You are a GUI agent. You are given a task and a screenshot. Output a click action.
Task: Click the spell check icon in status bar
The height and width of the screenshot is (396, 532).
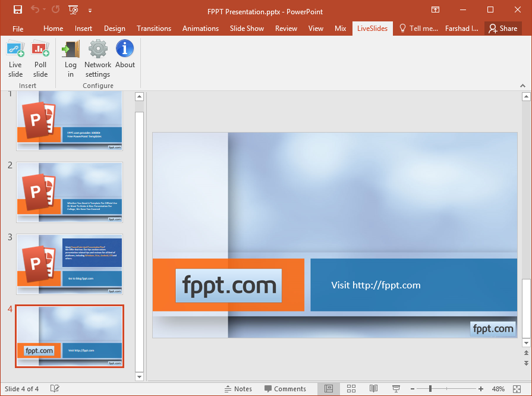click(x=55, y=389)
